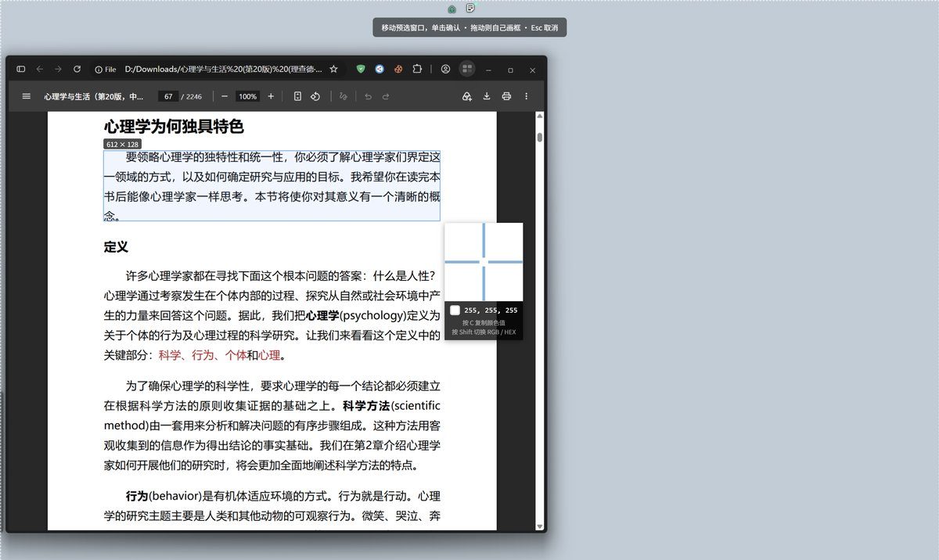This screenshot has height=560, width=939.
Task: Click the white note icon above the hint banner
Action: pos(470,8)
